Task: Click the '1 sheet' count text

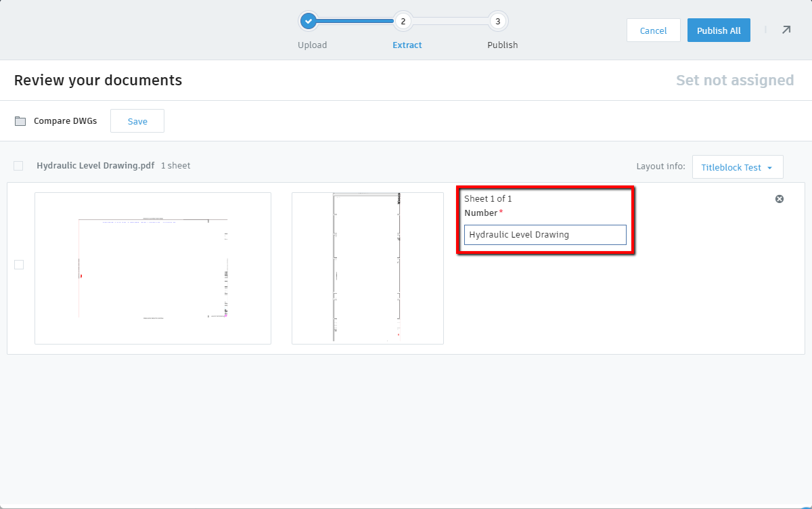Action: click(x=176, y=165)
